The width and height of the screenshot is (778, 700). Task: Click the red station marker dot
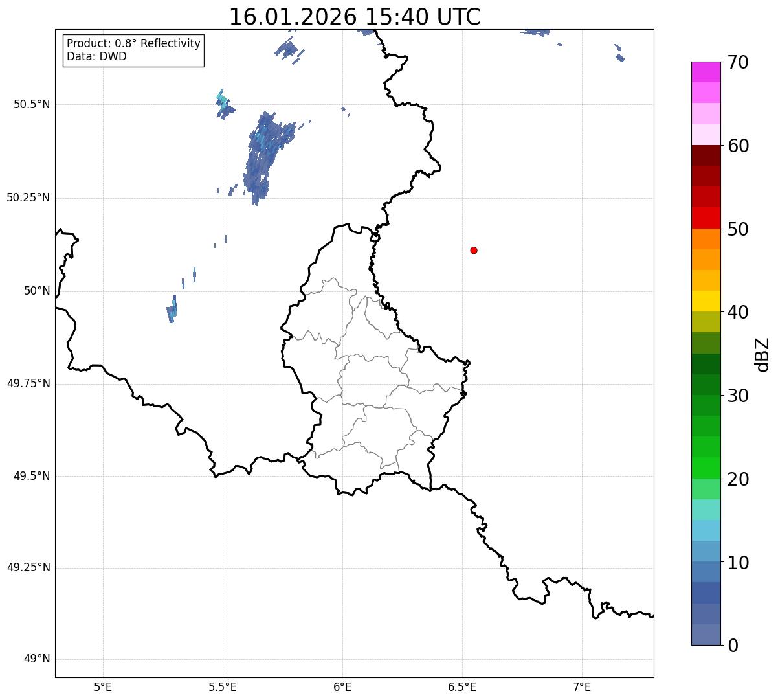[x=474, y=250]
